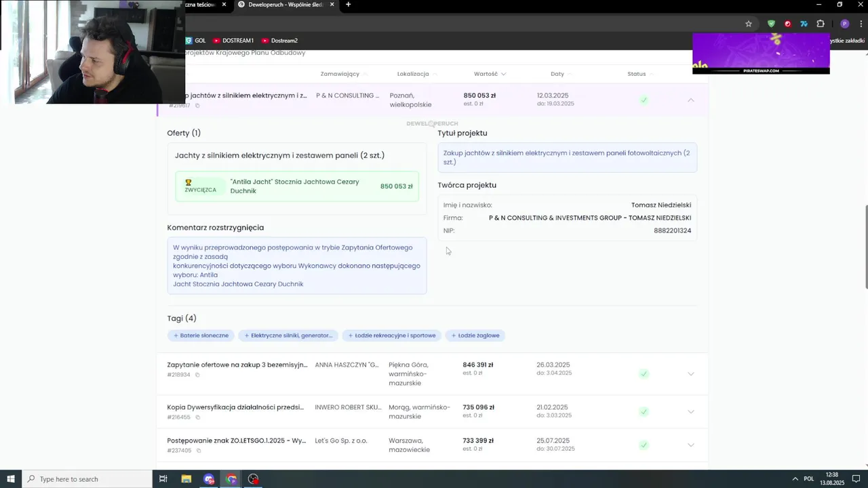Add the Elektryczne silniki, generator... tag
868x488 pixels.
pos(288,335)
